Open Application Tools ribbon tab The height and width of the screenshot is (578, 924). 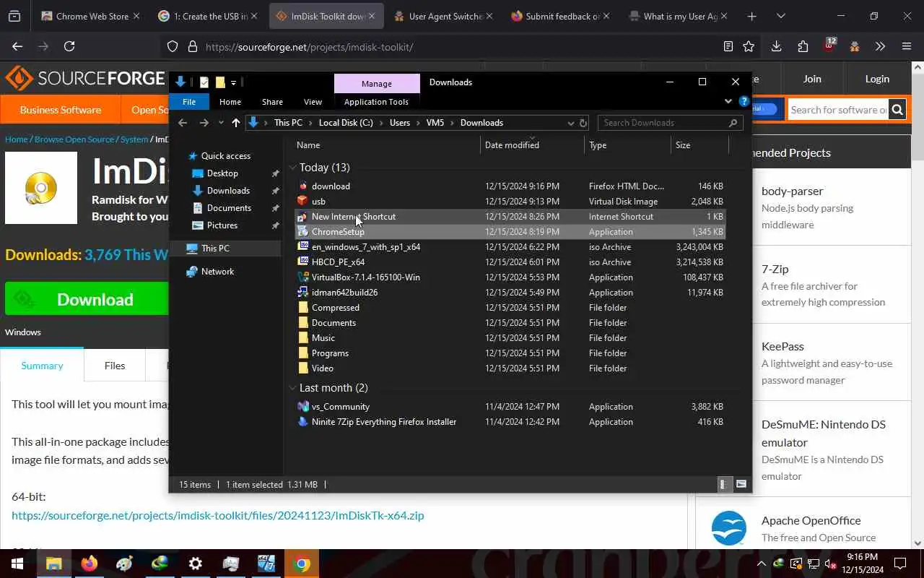(x=376, y=102)
